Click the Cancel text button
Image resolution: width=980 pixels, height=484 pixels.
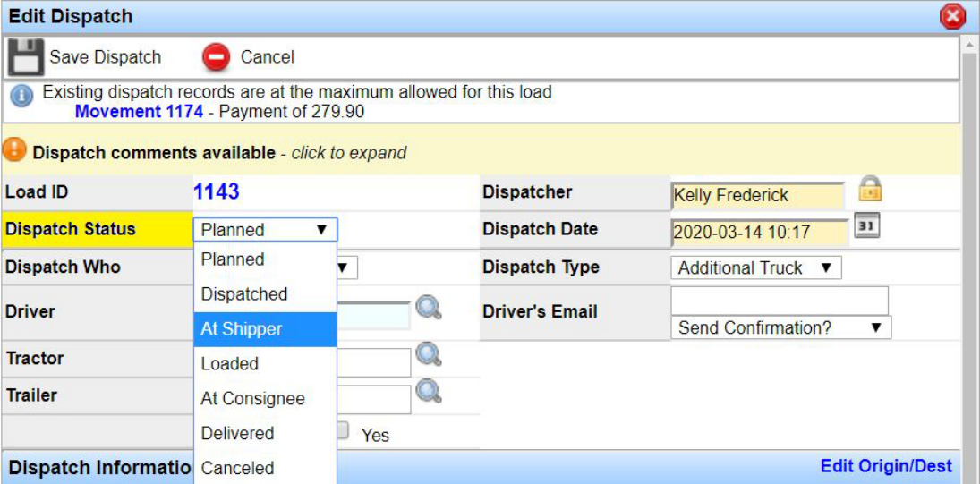[x=268, y=57]
